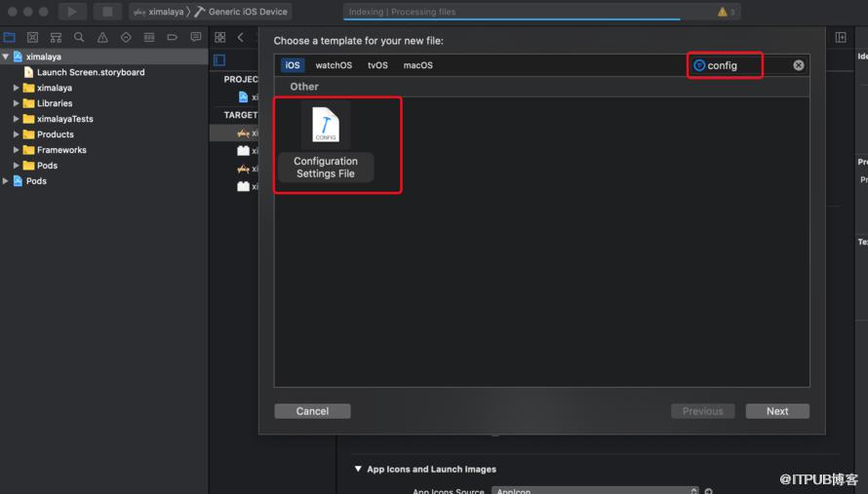868x494 pixels.
Task: Click the config search input field
Action: coord(748,65)
